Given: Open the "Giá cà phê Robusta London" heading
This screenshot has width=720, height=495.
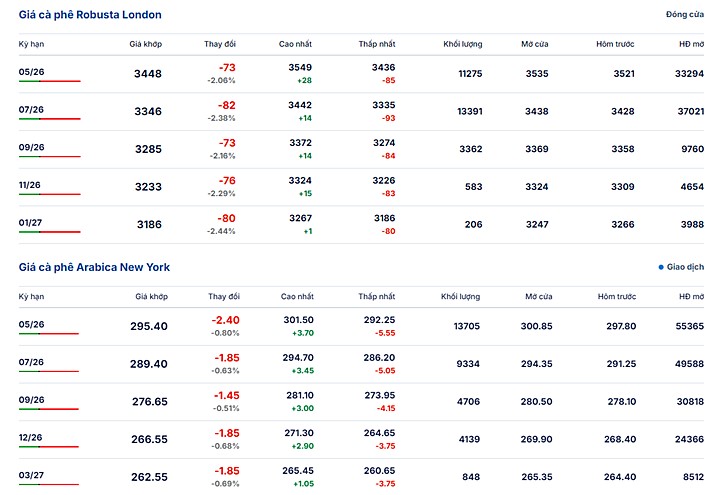Looking at the screenshot, I should [x=90, y=15].
